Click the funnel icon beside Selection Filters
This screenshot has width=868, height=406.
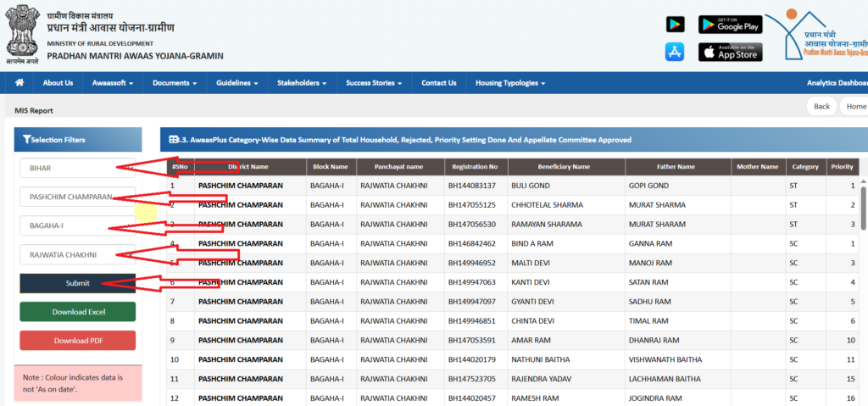coord(26,140)
